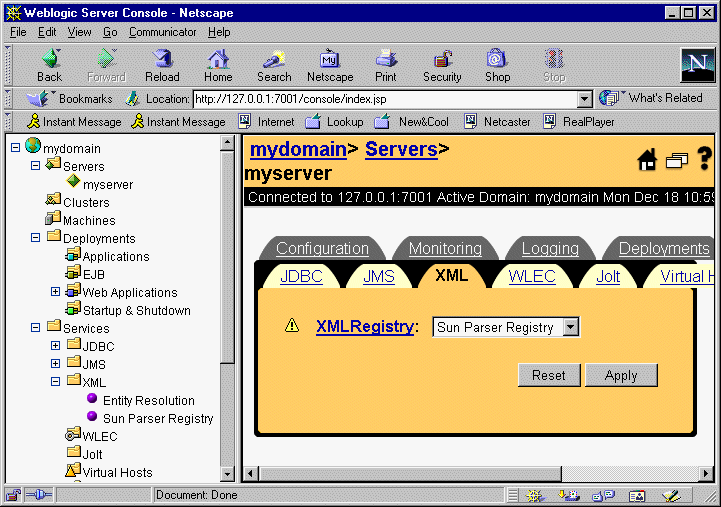Open the Bookmarks icon
The width and height of the screenshot is (721, 507).
tap(38, 98)
